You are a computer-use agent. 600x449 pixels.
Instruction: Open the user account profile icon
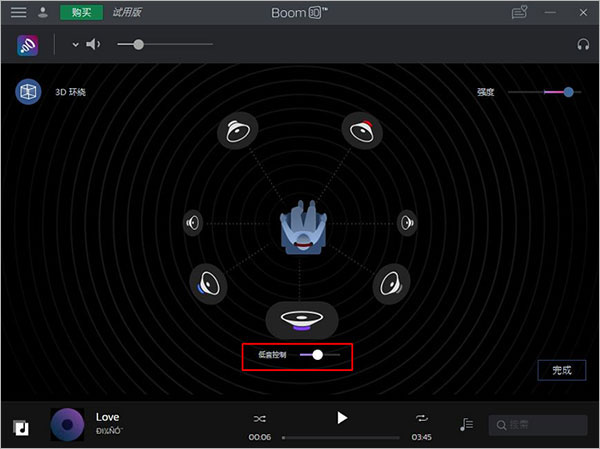[x=43, y=12]
